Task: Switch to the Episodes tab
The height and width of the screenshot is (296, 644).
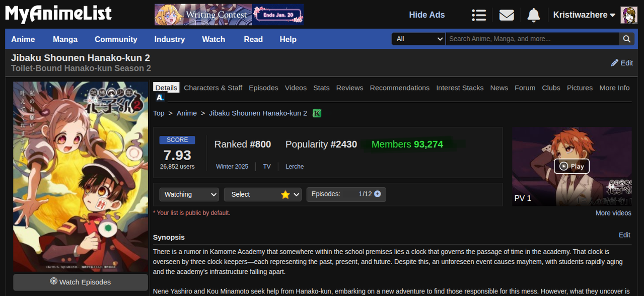Action: (263, 88)
